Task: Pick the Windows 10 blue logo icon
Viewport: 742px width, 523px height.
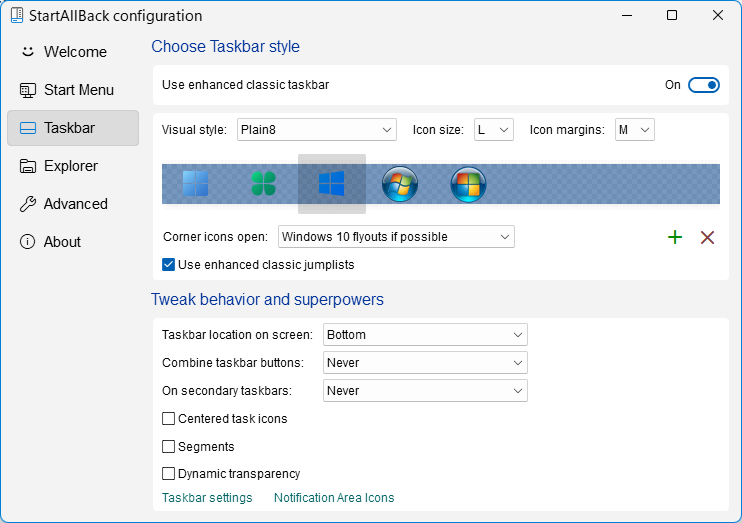Action: coord(331,184)
